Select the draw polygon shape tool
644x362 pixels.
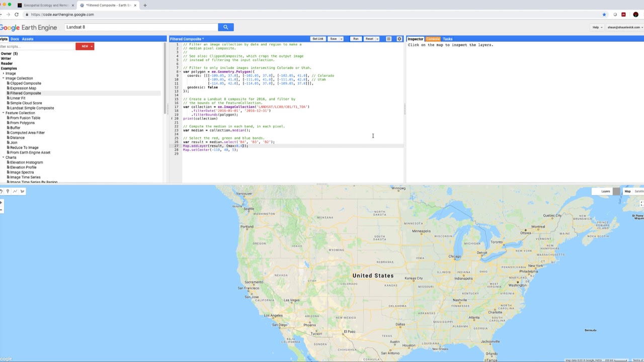click(22, 191)
